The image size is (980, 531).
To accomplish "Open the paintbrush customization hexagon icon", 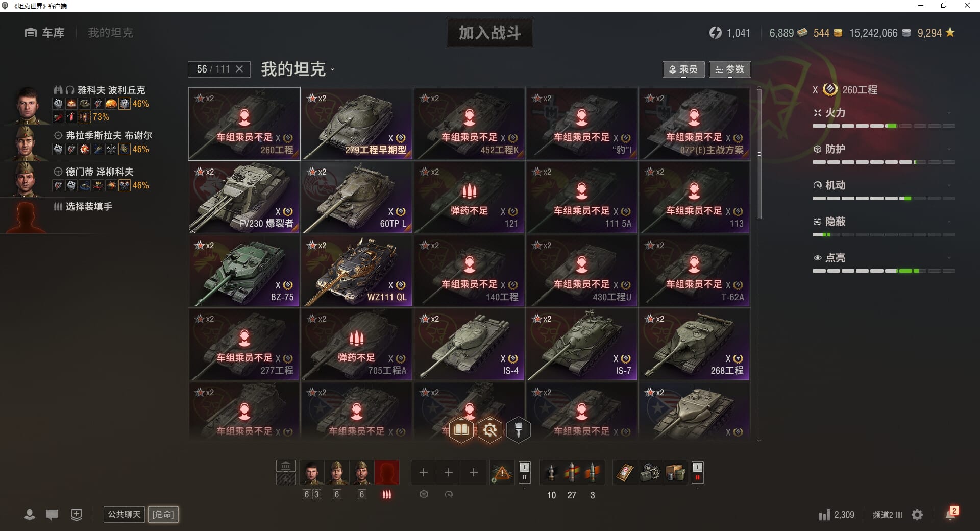I will (518, 429).
